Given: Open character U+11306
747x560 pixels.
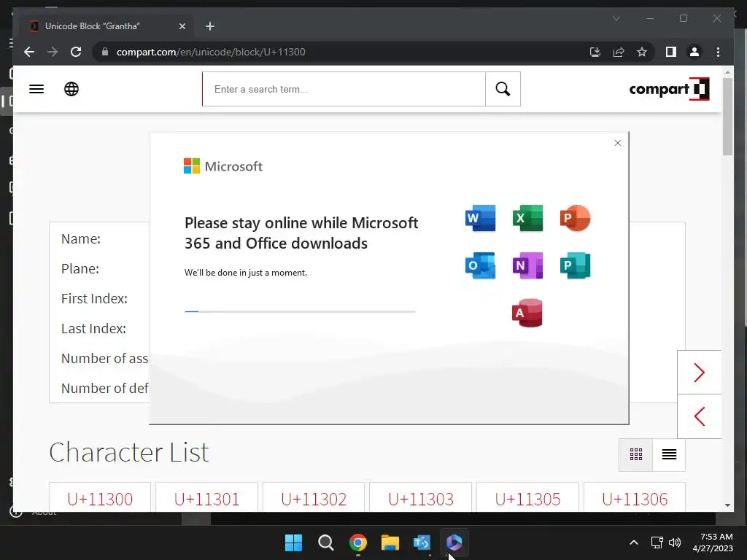Looking at the screenshot, I should pos(635,499).
